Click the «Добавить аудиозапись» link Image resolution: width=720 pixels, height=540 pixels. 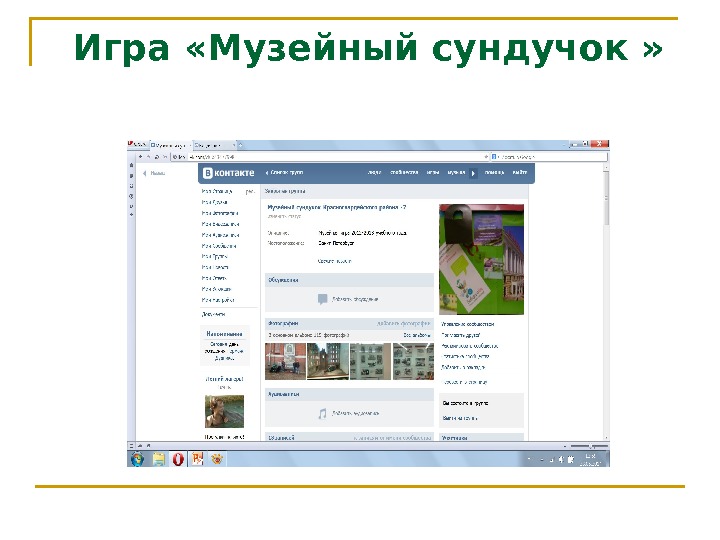pyautogui.click(x=355, y=413)
